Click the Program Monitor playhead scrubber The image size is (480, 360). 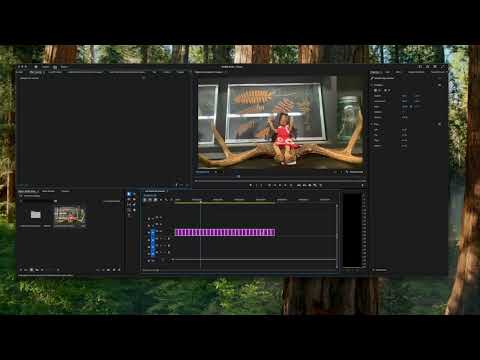[237, 176]
